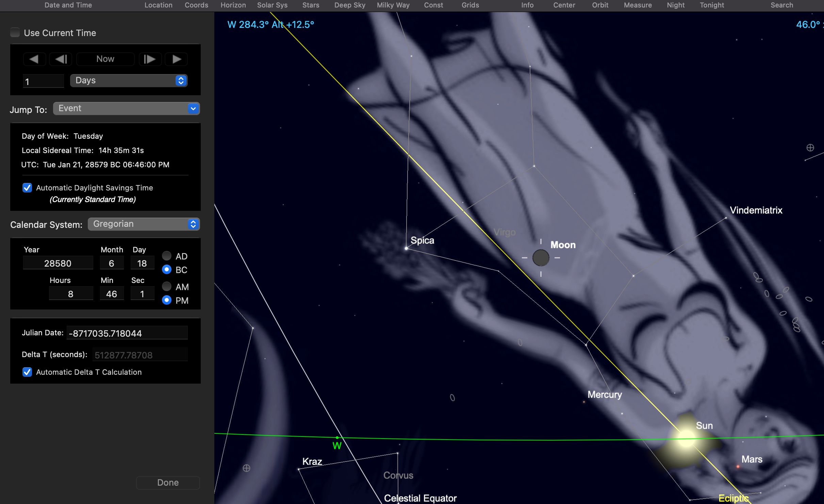The image size is (824, 504).
Task: Open the Horizon menu
Action: (x=233, y=5)
